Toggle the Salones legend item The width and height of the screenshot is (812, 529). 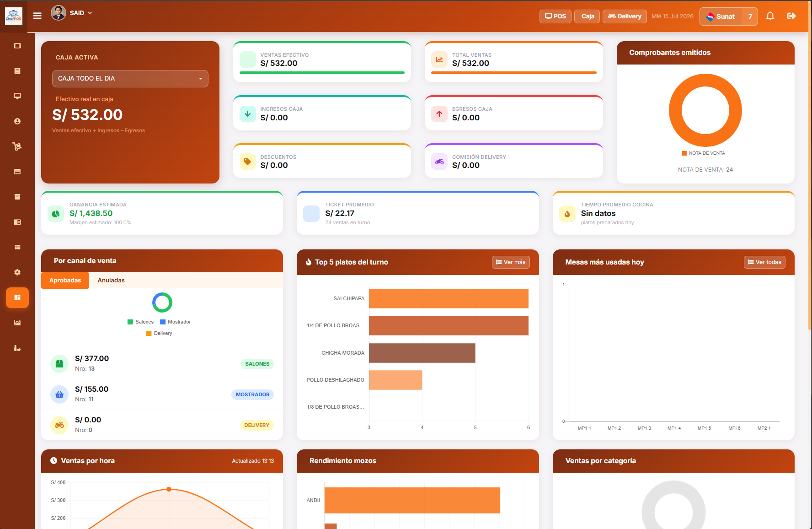pos(140,322)
